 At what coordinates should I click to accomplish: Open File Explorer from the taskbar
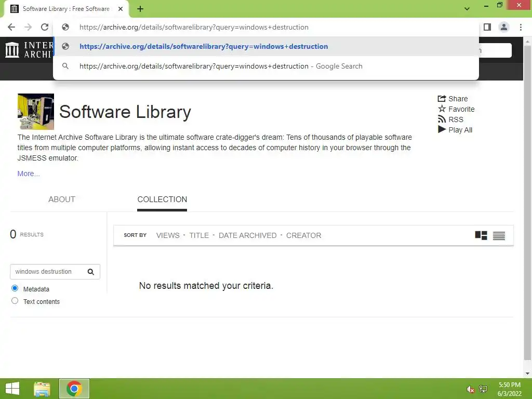tap(42, 389)
